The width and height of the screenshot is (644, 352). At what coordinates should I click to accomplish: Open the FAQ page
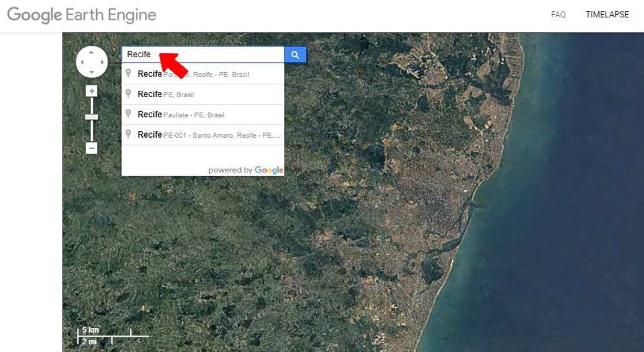[x=558, y=14]
